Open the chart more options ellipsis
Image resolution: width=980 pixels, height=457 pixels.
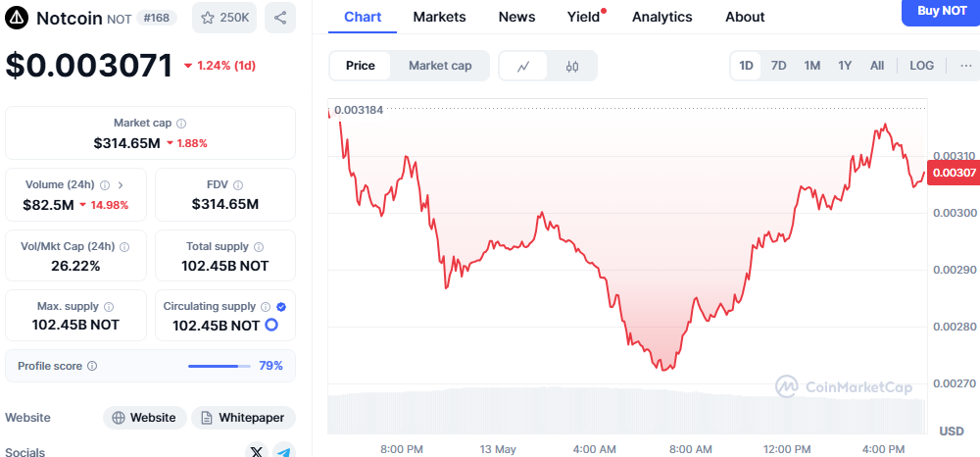[966, 66]
